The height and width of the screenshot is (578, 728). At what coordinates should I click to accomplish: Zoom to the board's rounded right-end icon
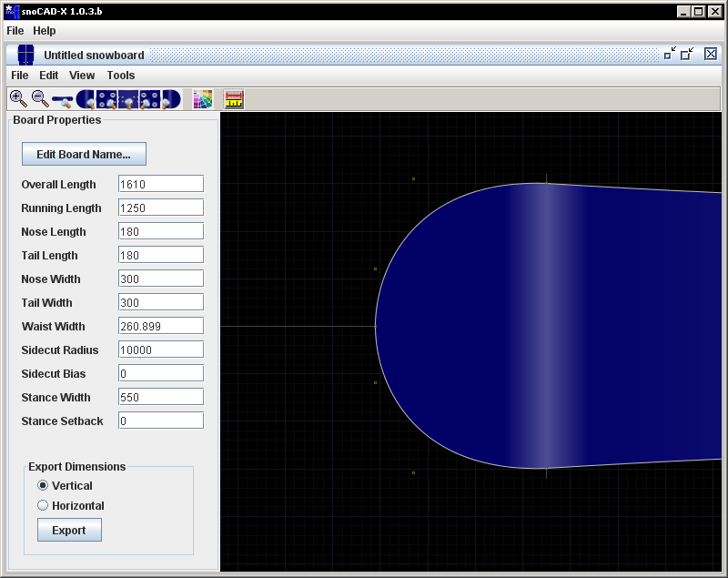(172, 99)
